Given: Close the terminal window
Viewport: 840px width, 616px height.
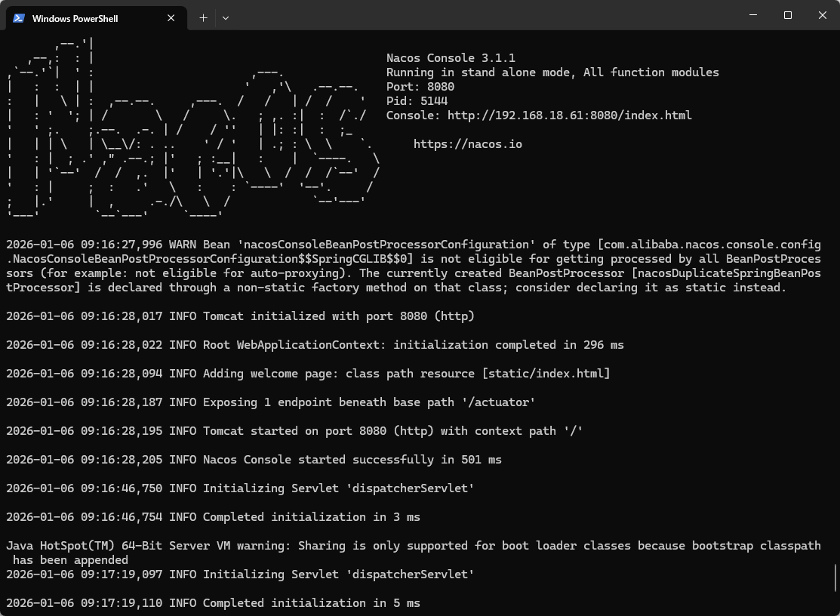Looking at the screenshot, I should pos(822,15).
